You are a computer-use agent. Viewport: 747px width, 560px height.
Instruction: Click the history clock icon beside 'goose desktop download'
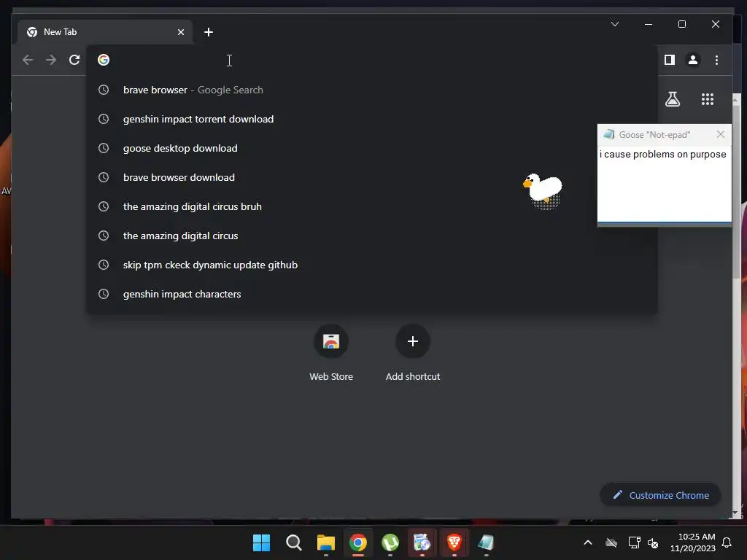tap(104, 148)
